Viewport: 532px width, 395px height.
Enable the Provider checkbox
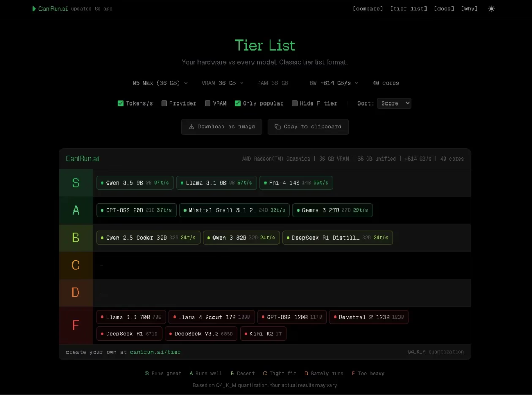(164, 103)
